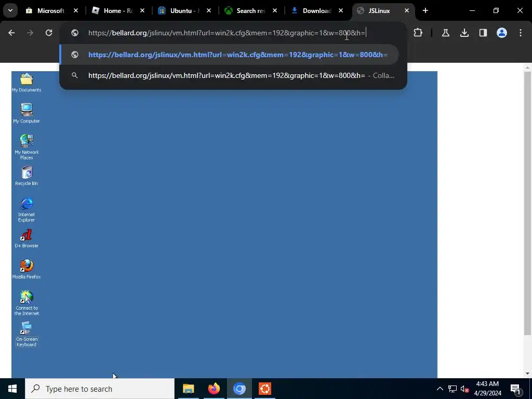Switch to the Search results Xbox tab
This screenshot has height=399, width=532.
pos(251,10)
